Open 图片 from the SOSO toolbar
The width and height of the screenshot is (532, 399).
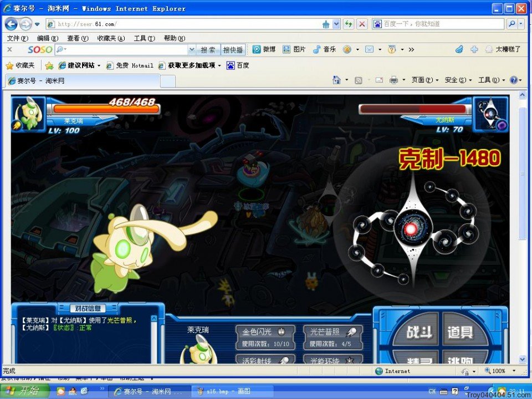(x=294, y=49)
